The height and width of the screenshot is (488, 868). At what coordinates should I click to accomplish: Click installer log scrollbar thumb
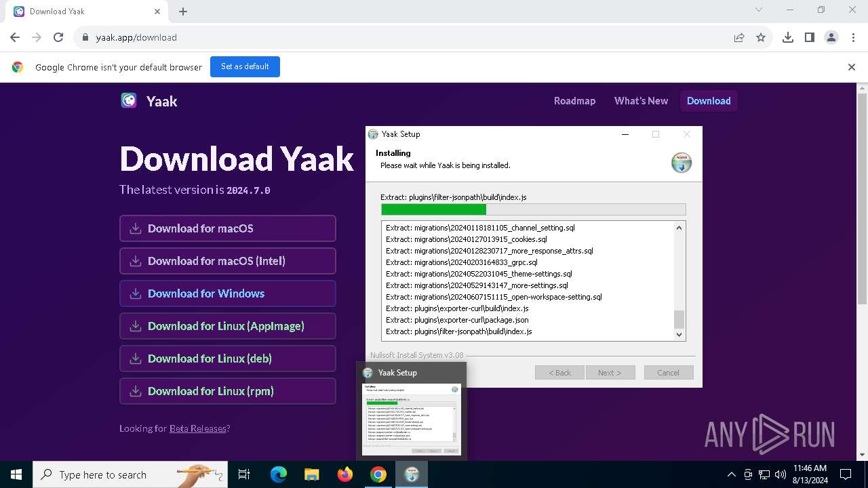click(x=679, y=319)
